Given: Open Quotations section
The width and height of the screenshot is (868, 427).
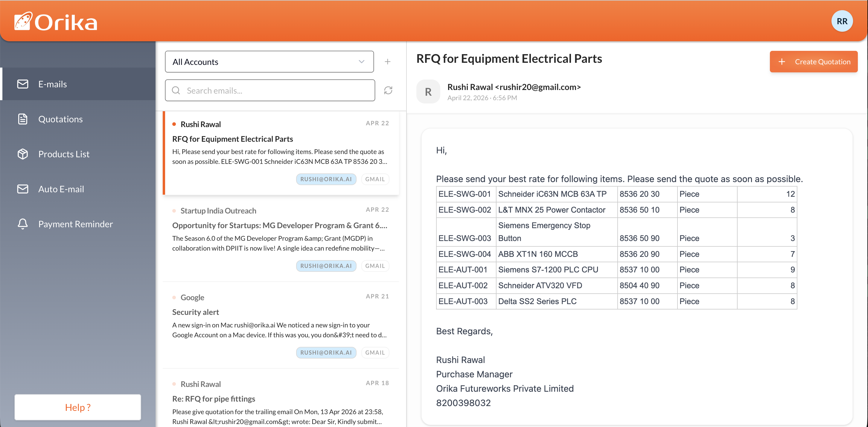Looking at the screenshot, I should [78, 119].
